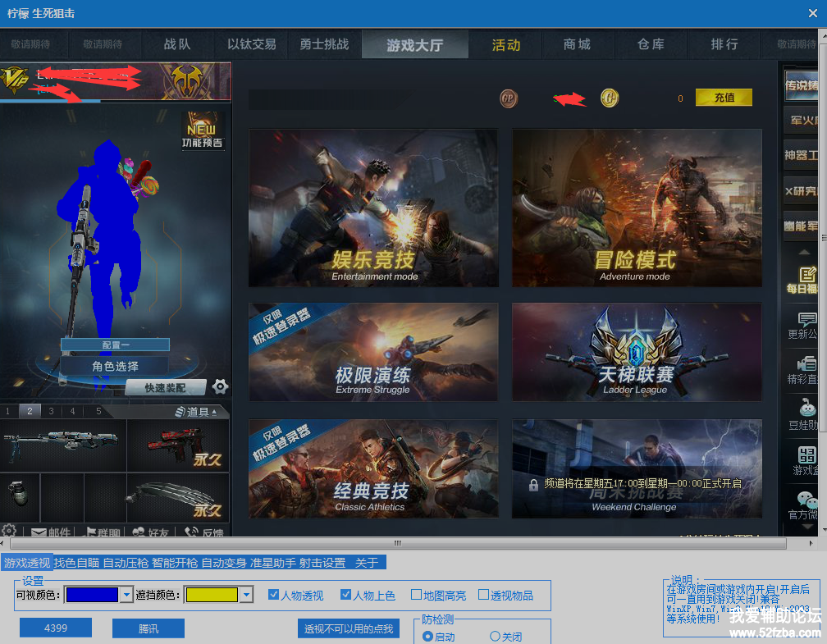Click the 4399 button

coord(56,628)
